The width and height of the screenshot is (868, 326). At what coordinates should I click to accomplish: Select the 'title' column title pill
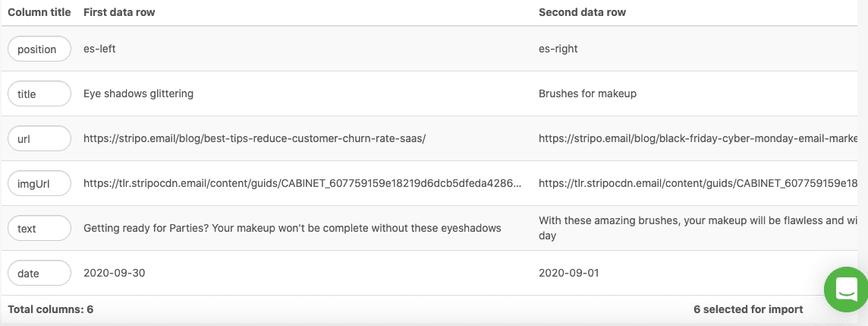pos(39,94)
